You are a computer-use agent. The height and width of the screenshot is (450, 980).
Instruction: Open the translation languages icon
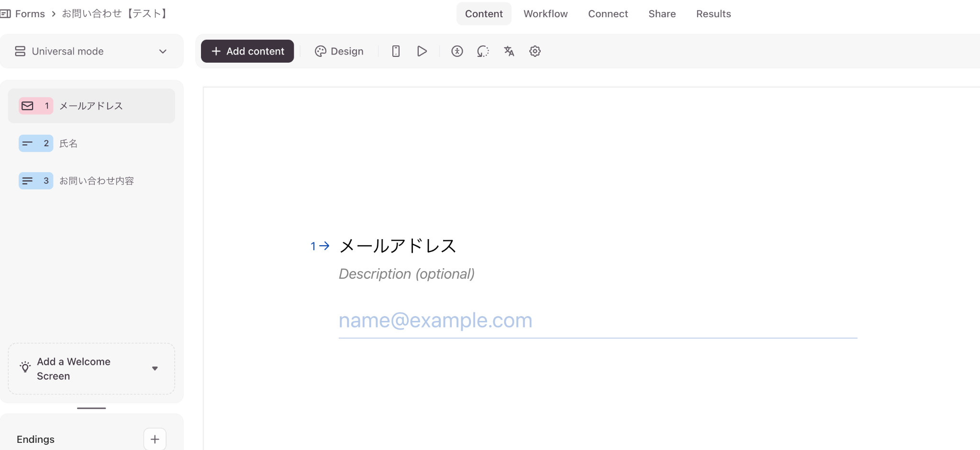click(x=509, y=51)
